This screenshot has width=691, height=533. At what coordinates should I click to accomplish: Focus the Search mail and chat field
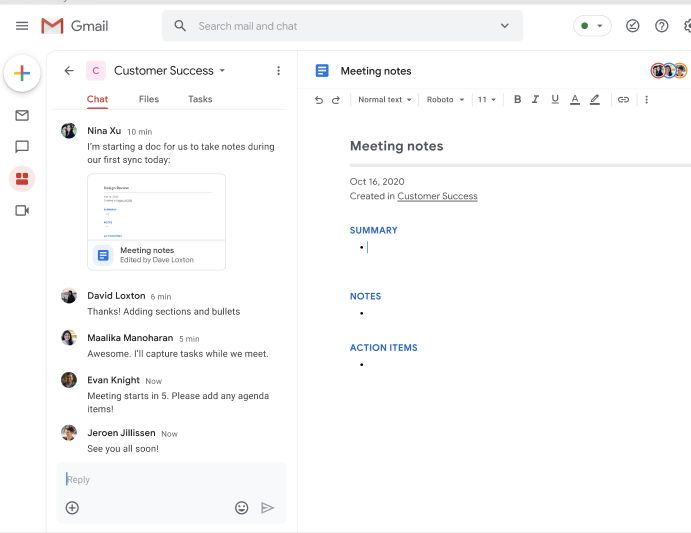click(x=342, y=26)
